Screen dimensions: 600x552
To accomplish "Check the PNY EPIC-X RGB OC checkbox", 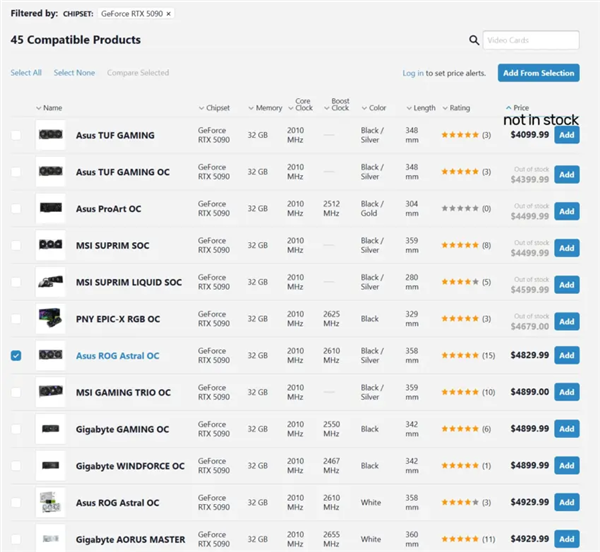I will [16, 319].
